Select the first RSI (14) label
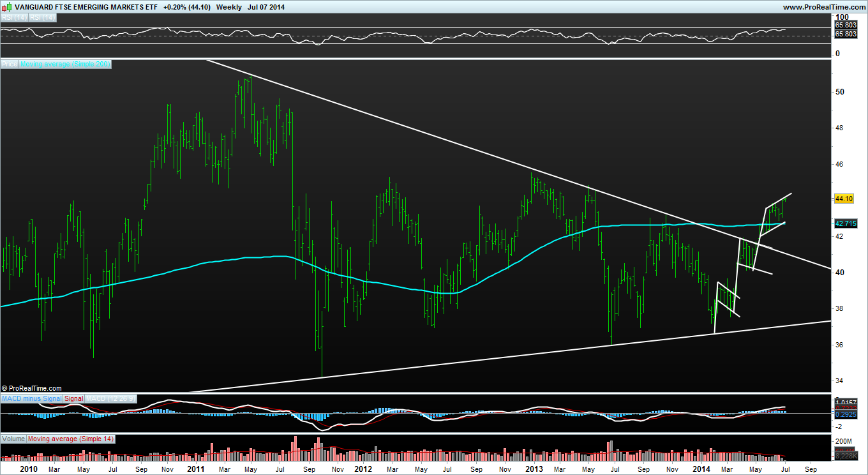 click(14, 18)
